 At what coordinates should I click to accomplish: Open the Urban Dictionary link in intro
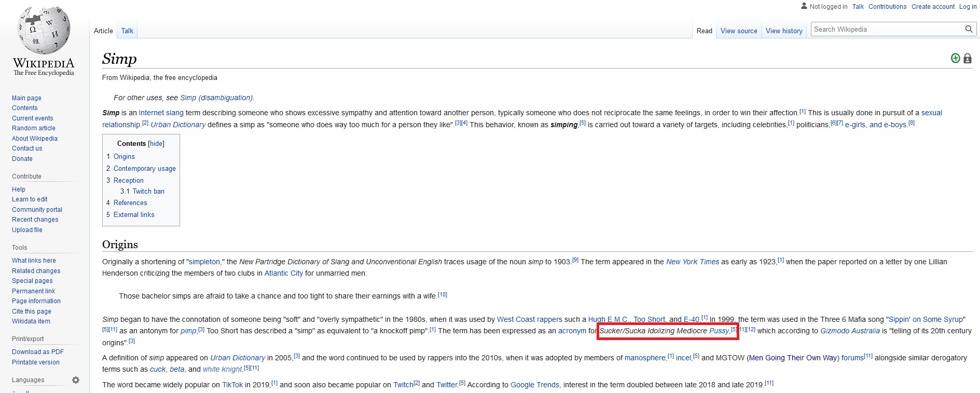[178, 125]
